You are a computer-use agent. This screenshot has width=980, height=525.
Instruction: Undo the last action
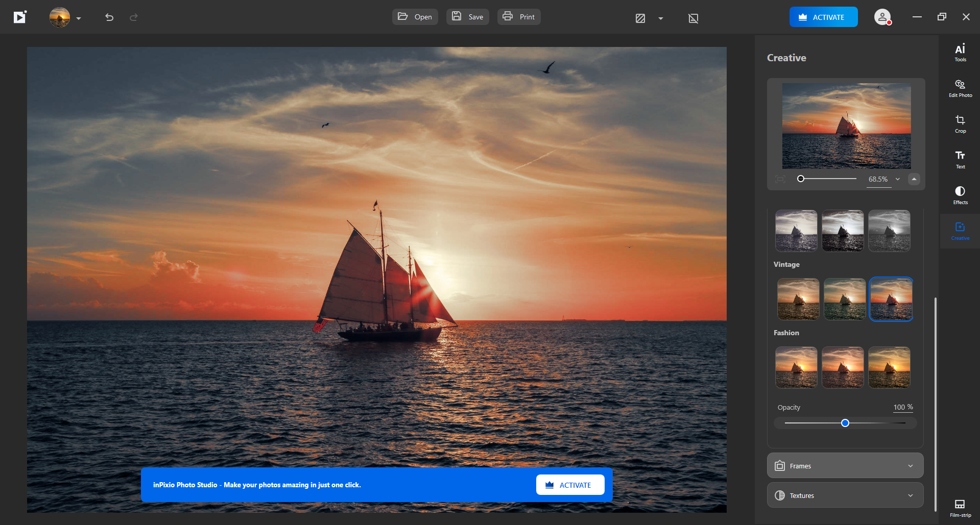(x=109, y=17)
